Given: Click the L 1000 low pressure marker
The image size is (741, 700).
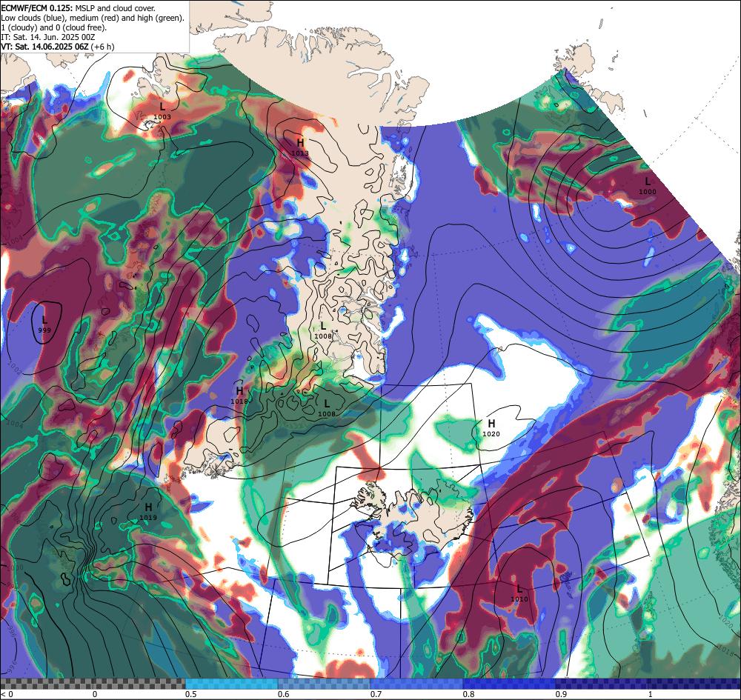Looking at the screenshot, I should click(648, 186).
